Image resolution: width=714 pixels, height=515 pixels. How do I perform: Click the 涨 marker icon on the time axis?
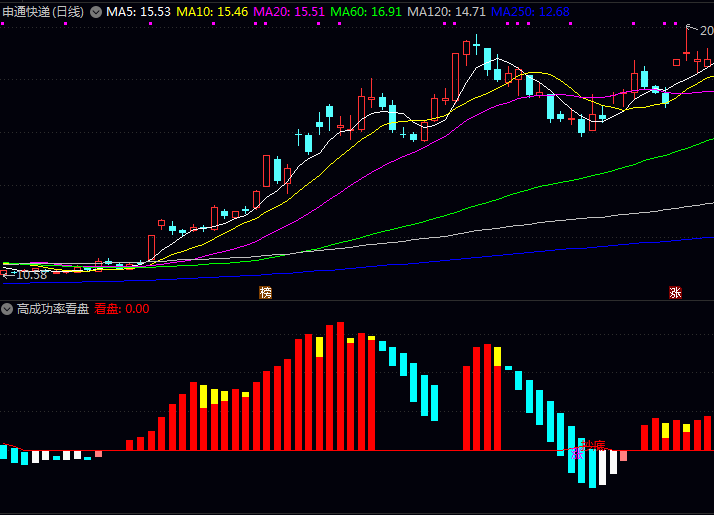[676, 292]
